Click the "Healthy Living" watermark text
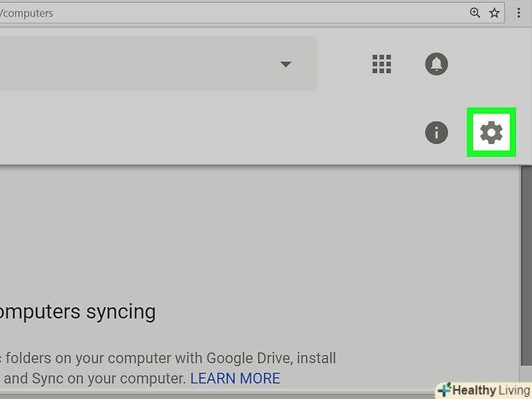Image resolution: width=532 pixels, height=399 pixels. pos(490,390)
